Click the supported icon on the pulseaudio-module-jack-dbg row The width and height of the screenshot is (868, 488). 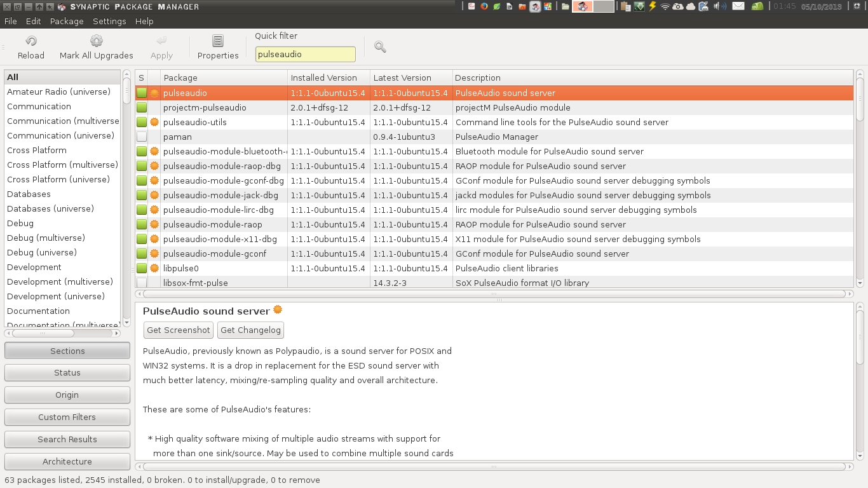pyautogui.click(x=154, y=195)
